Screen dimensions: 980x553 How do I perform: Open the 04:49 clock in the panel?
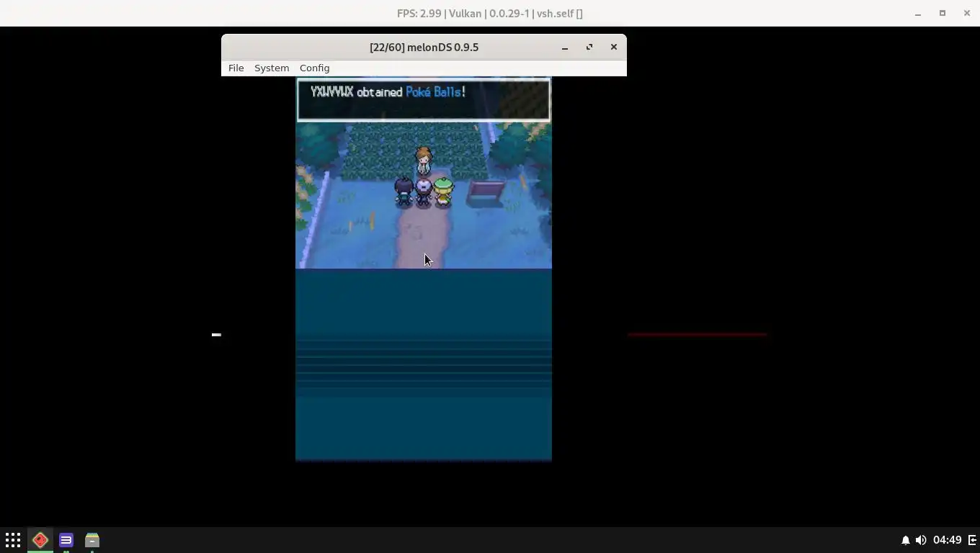[x=947, y=540]
